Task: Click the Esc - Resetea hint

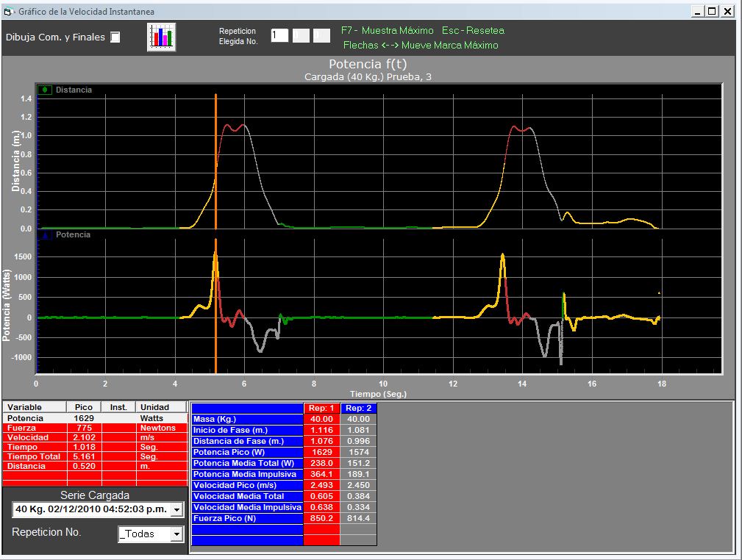Action: [x=473, y=30]
